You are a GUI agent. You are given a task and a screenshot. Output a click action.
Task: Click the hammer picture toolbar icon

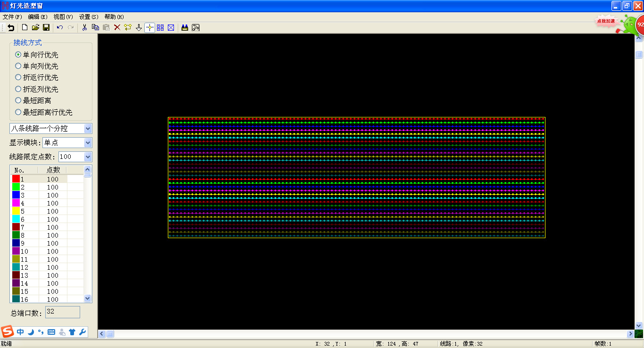(196, 28)
